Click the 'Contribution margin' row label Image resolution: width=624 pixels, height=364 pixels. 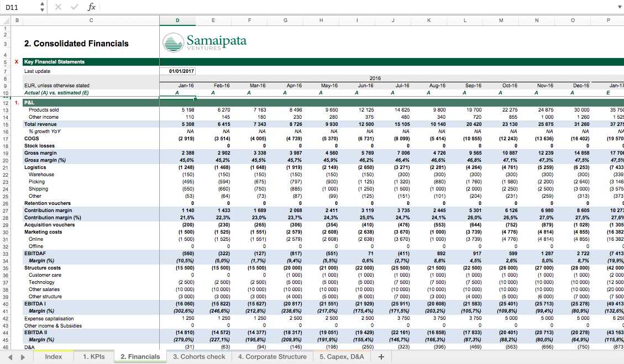[x=48, y=210]
